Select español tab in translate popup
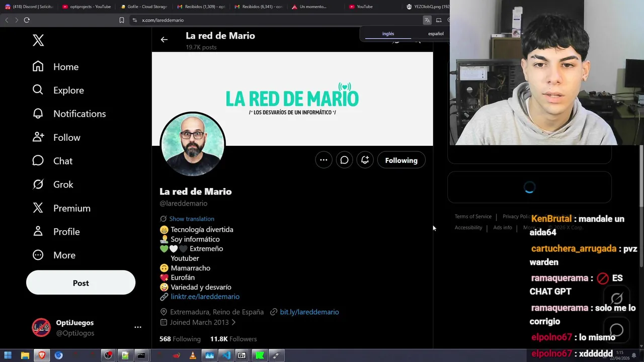Image resolution: width=644 pixels, height=362 pixels. pos(436,34)
